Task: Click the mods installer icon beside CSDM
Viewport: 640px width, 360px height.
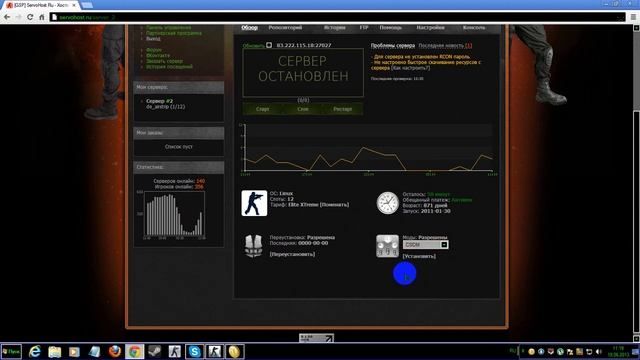Action: point(387,246)
